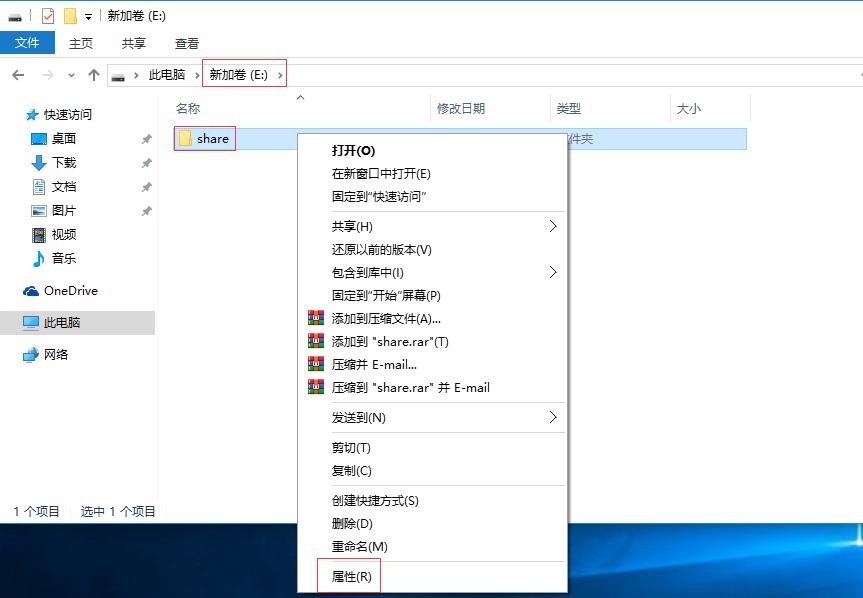Click the back navigation arrow
863x598 pixels.
coord(18,73)
